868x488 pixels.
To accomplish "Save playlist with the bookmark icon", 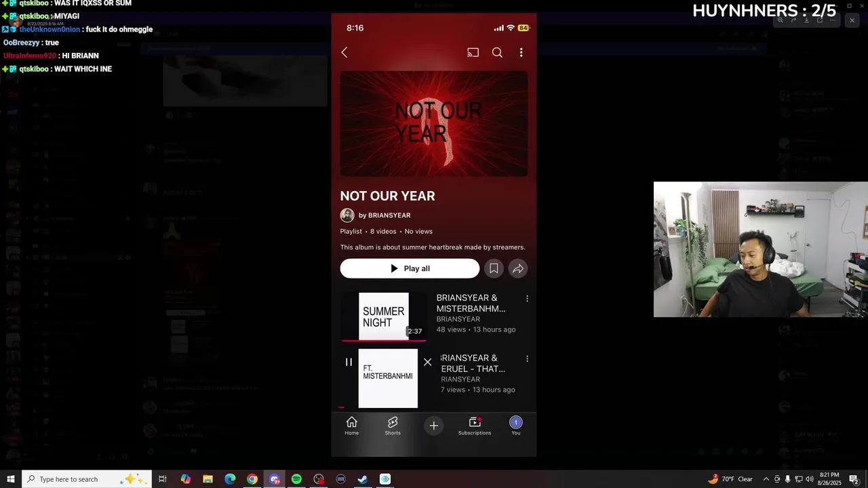I will pyautogui.click(x=494, y=268).
